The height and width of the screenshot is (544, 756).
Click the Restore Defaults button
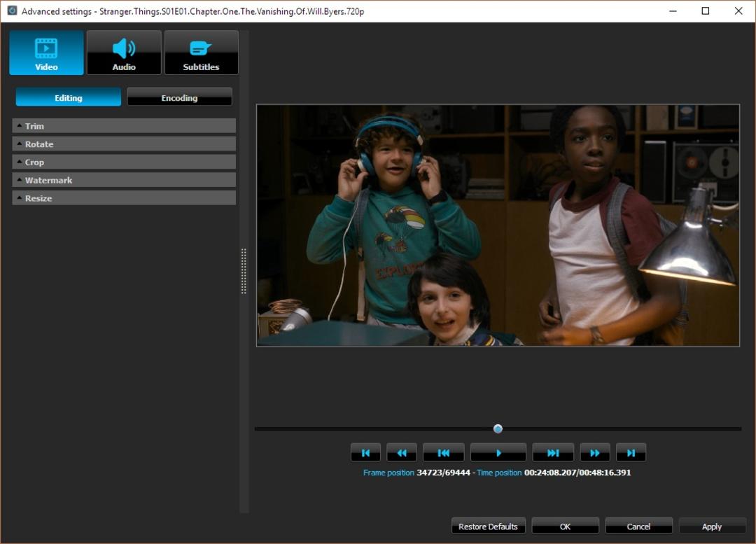click(x=488, y=526)
